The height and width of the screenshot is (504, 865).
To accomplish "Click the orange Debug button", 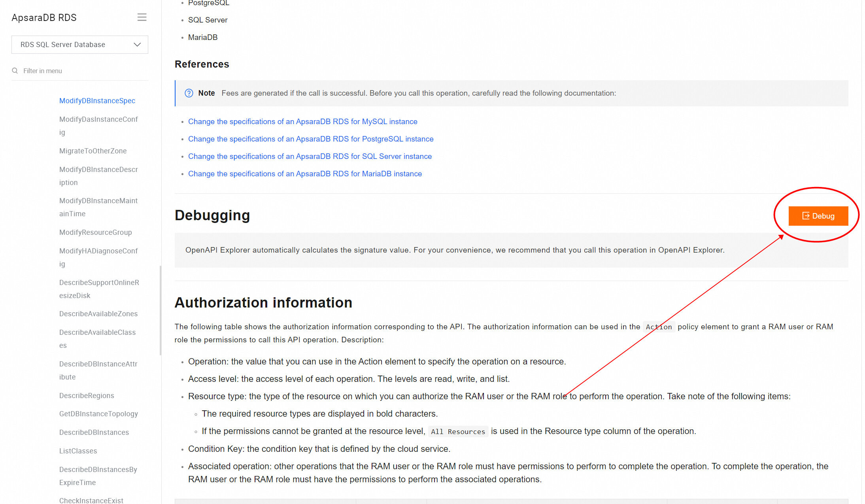I will [818, 216].
